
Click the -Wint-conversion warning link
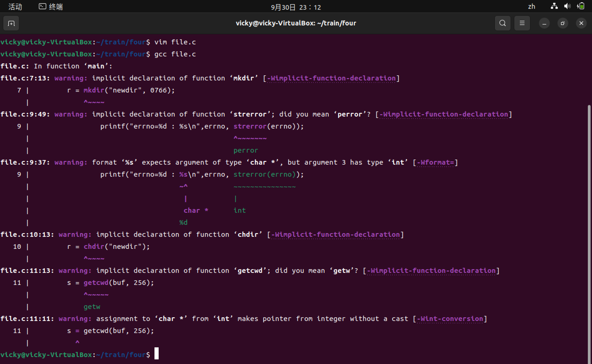pyautogui.click(x=450, y=319)
